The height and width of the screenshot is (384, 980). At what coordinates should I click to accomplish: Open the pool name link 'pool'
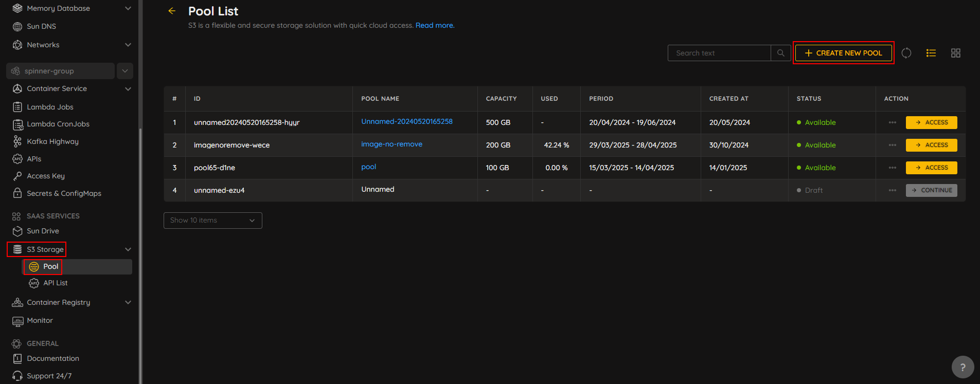pos(368,167)
